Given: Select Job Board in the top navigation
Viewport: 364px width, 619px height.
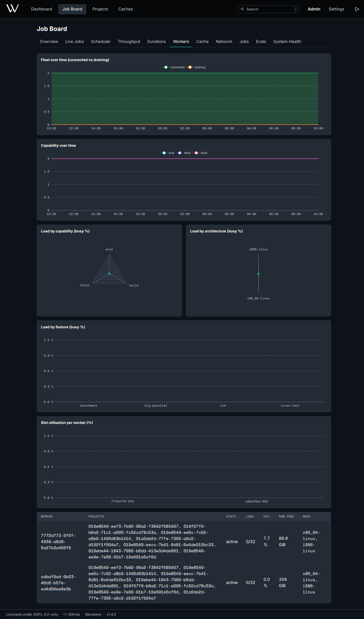Looking at the screenshot, I should pyautogui.click(x=72, y=9).
